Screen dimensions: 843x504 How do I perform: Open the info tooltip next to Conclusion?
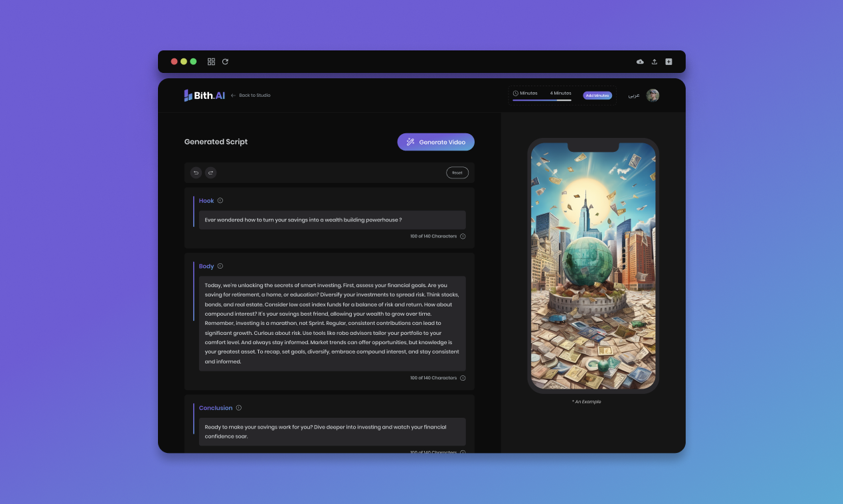[x=239, y=407]
